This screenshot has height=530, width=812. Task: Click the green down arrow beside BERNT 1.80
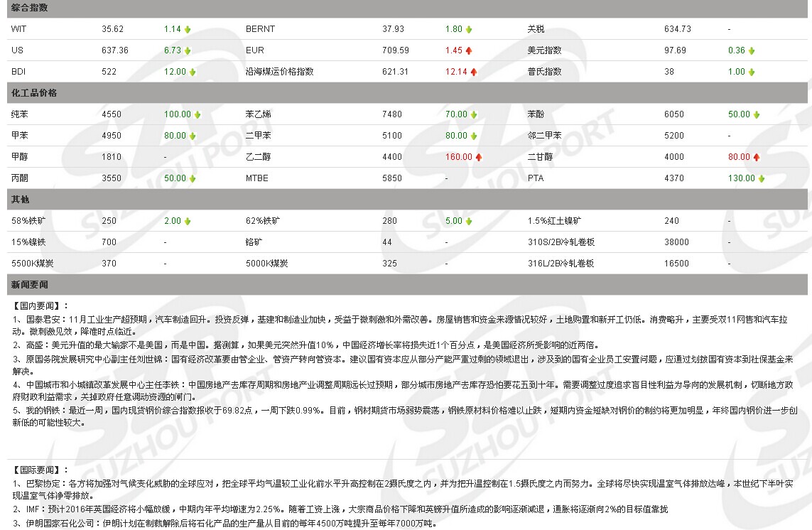pyautogui.click(x=469, y=30)
